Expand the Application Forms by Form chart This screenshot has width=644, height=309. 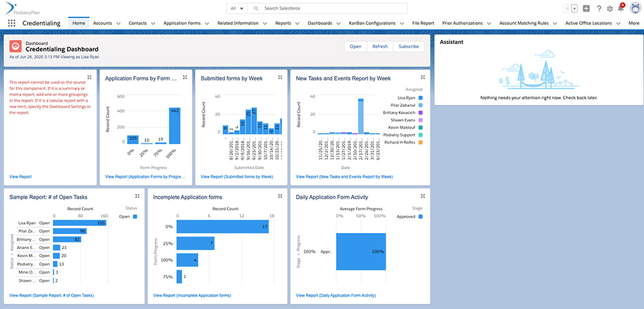coord(185,77)
